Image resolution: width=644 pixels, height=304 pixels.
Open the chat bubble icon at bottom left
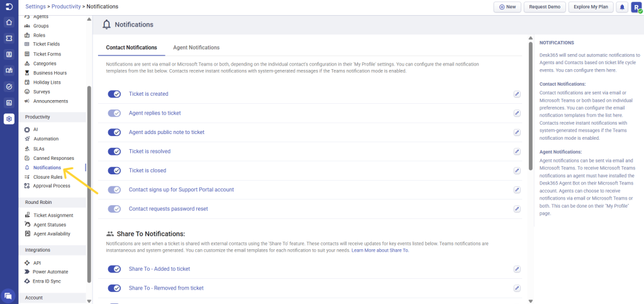[x=8, y=295]
